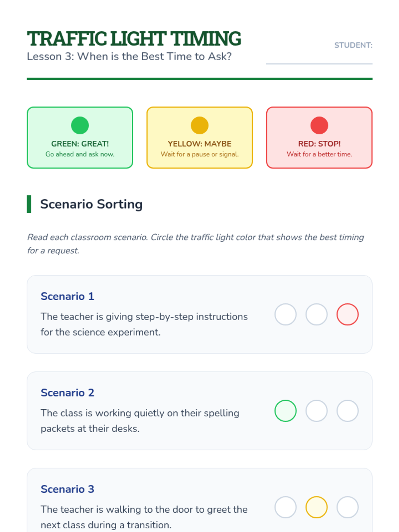Viewport: 399px width, 532px height.
Task: Click the Traffic Light Timing title
Action: pos(134,39)
